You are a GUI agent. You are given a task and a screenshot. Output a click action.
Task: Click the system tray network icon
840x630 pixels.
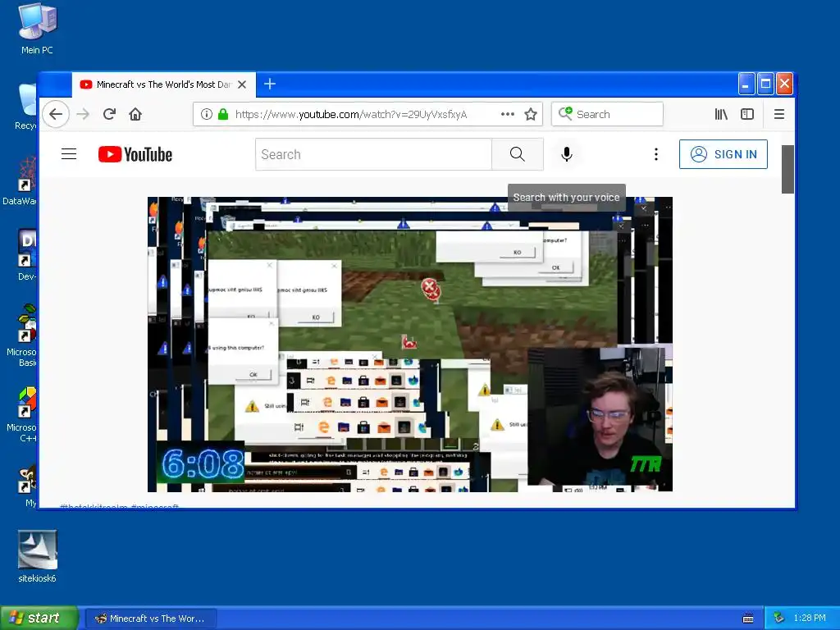point(779,619)
